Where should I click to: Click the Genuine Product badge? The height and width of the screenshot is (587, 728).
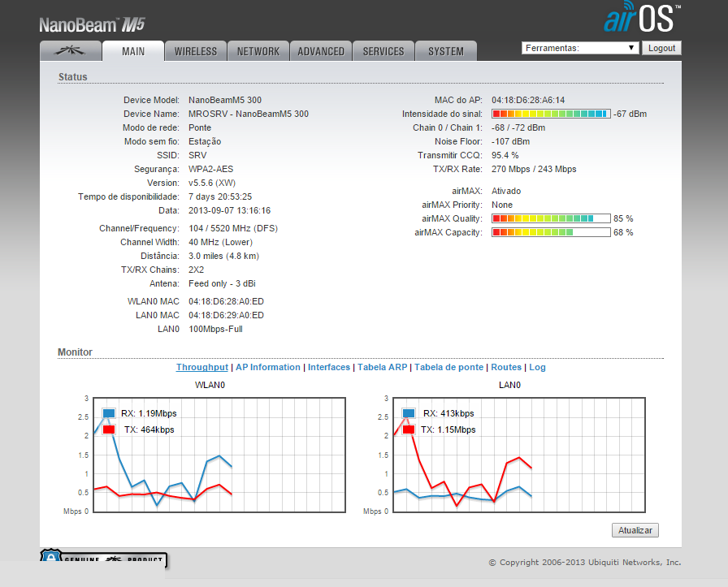point(103,559)
